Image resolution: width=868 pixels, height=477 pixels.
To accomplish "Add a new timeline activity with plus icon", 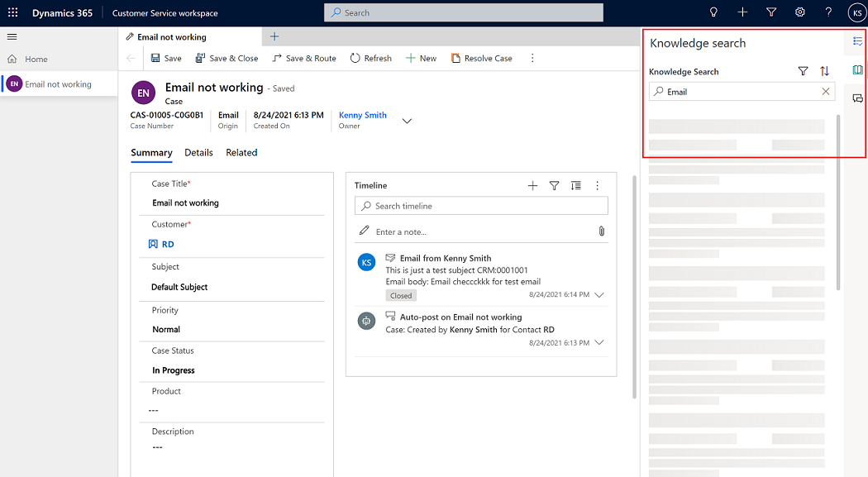I will 532,185.
